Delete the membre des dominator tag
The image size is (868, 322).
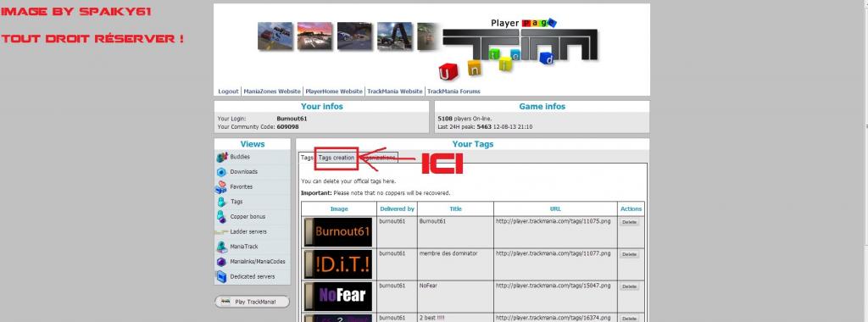pos(629,254)
